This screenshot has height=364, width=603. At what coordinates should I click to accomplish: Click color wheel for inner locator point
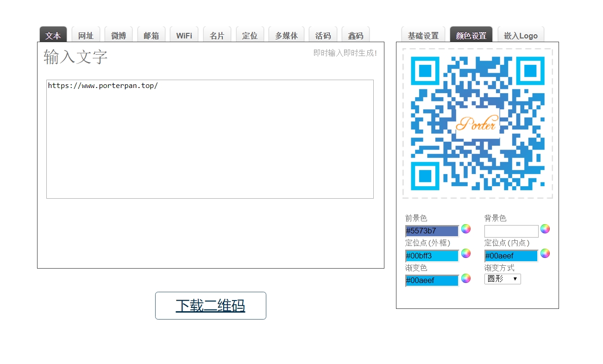coord(545,253)
